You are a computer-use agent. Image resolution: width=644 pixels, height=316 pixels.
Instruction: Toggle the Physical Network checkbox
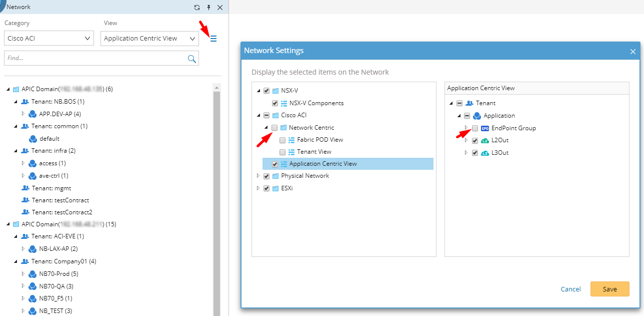click(266, 176)
